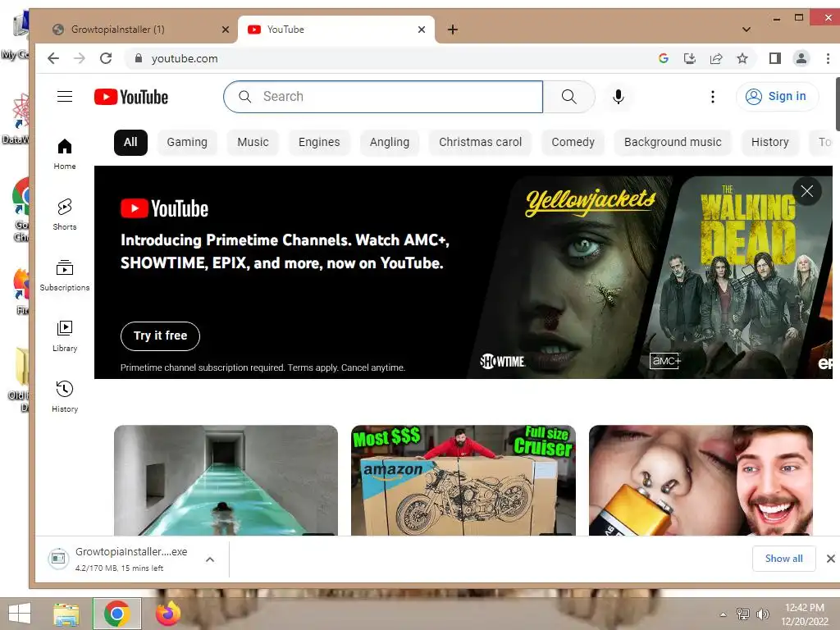This screenshot has width=840, height=630.
Task: Select the Christmas carol filter chip
Action: pos(481,143)
